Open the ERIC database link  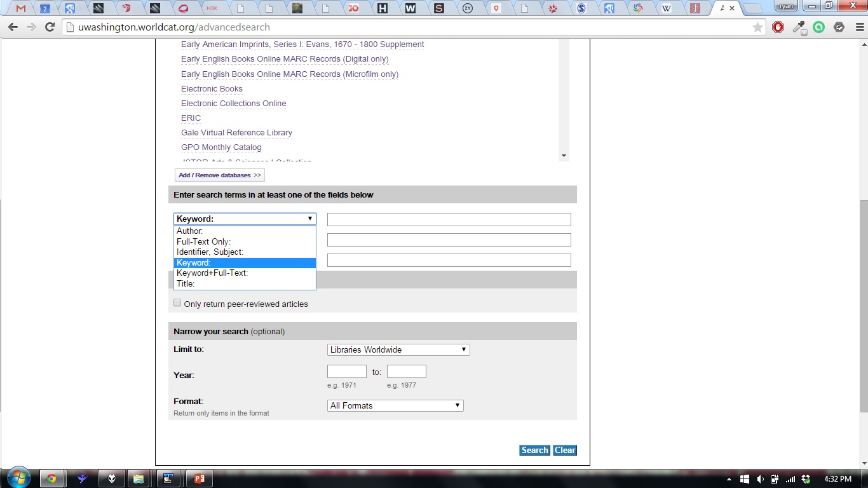(191, 118)
